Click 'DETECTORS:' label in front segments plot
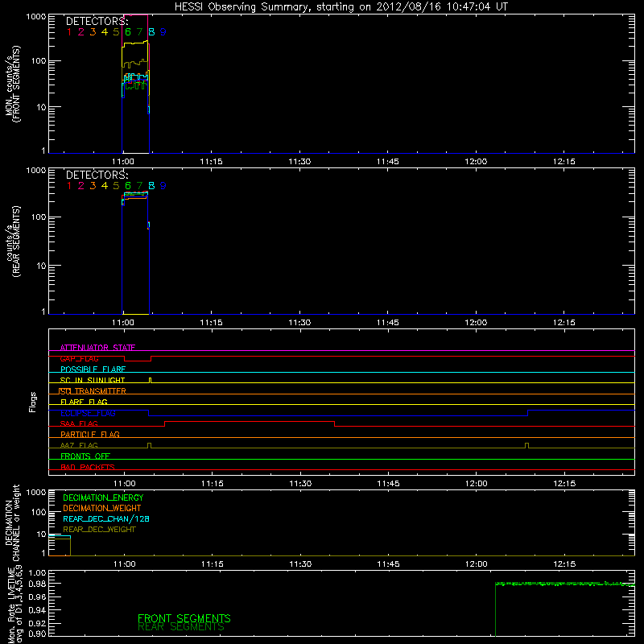644x644 pixels. click(x=97, y=21)
